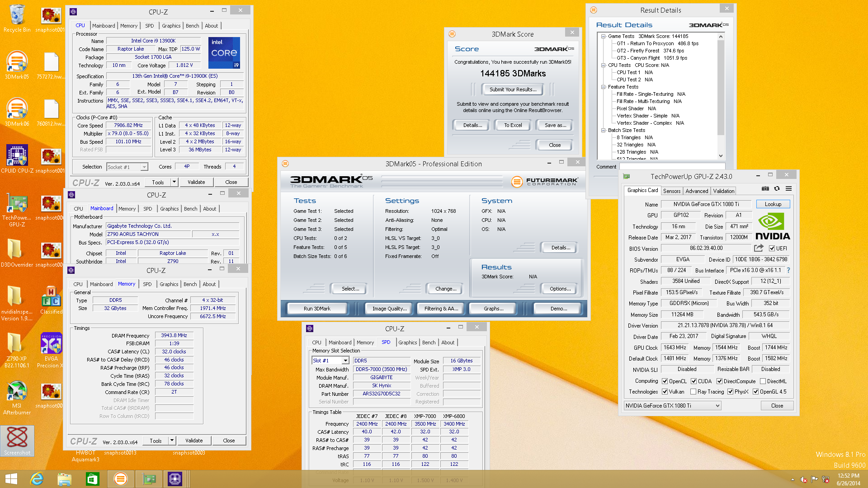
Task: Open the 3DMark05 desktop shortcut
Action: [17, 66]
